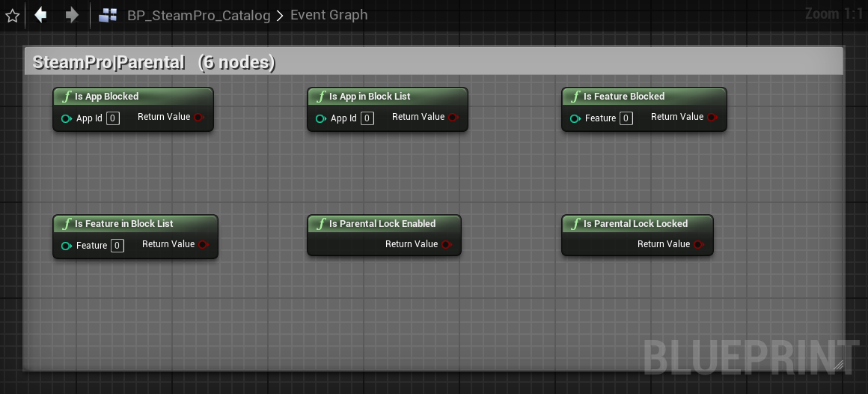
Task: Edit Feature value on Is Feature in Block List
Action: click(117, 246)
